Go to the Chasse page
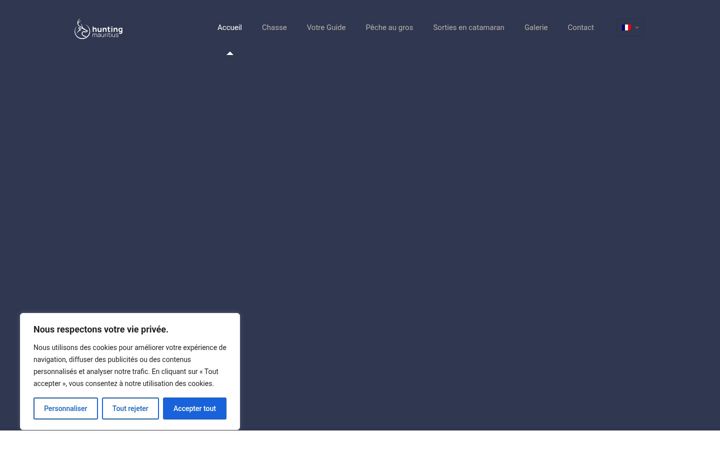The width and height of the screenshot is (720, 450). point(274,28)
